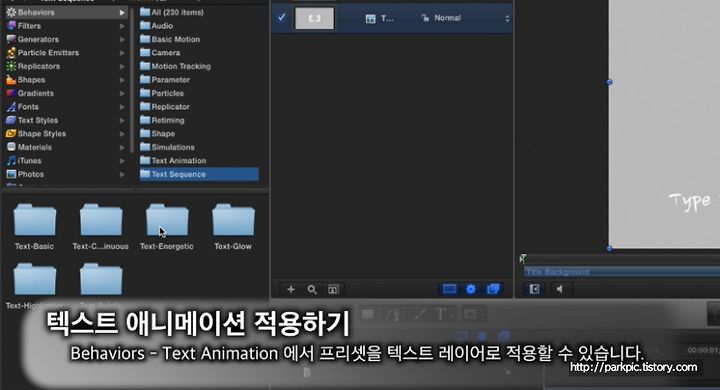Open the All (230 items) folder
The width and height of the screenshot is (720, 390).
pos(172,12)
